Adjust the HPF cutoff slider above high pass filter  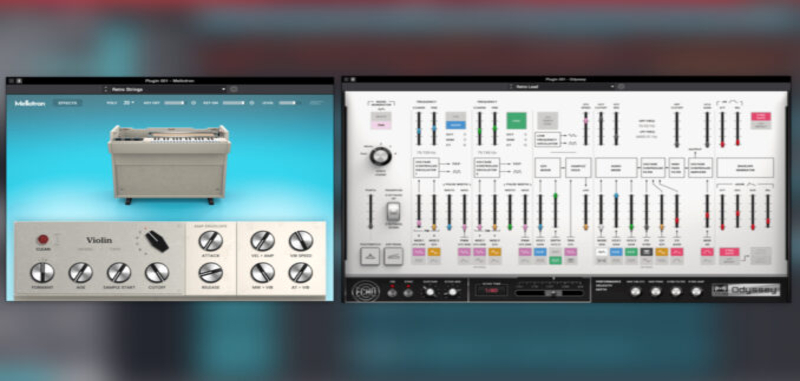tap(677, 129)
